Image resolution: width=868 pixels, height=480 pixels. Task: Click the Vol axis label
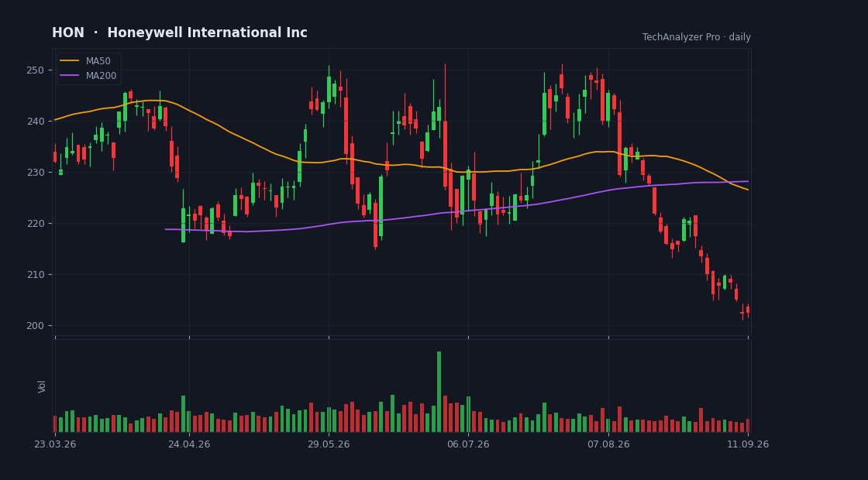pyautogui.click(x=42, y=386)
